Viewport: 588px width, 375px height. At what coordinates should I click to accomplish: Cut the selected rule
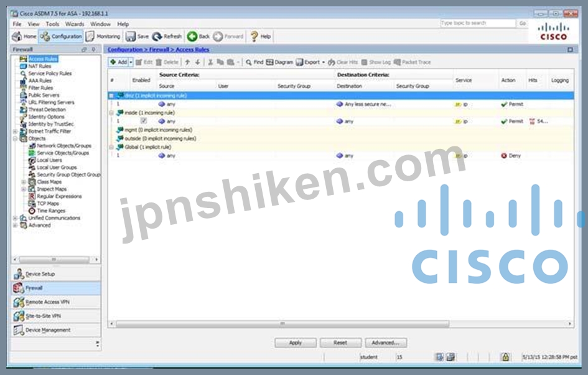click(x=210, y=62)
